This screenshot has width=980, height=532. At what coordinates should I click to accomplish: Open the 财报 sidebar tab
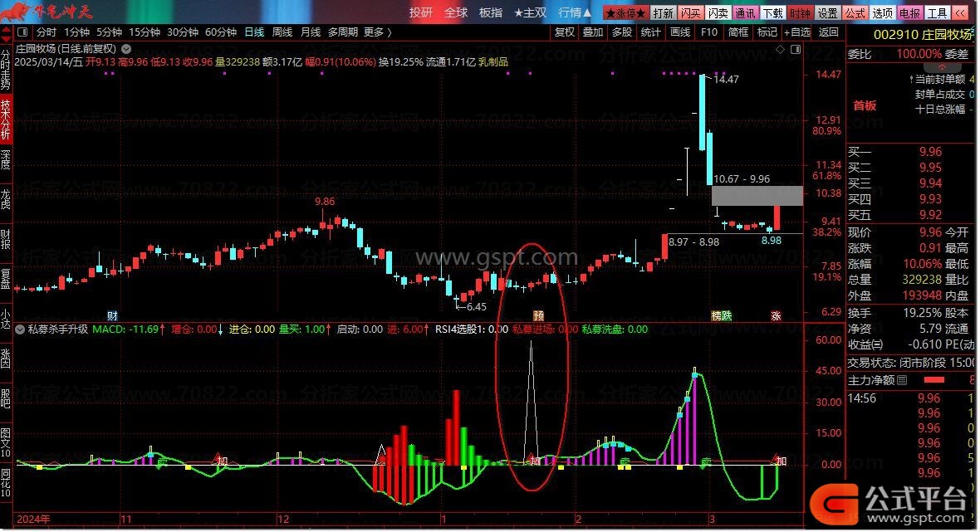(x=6, y=238)
